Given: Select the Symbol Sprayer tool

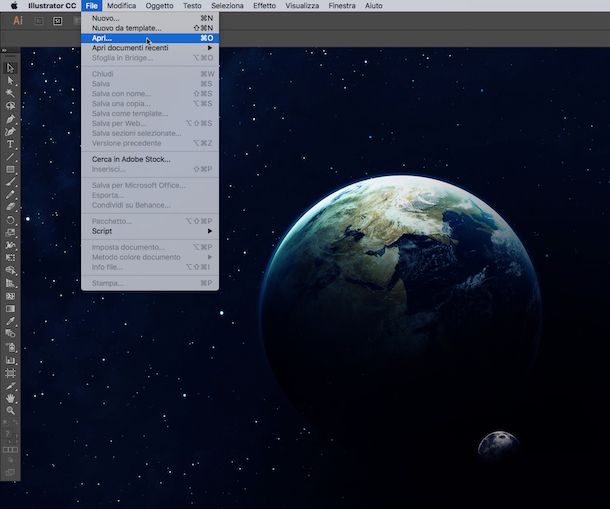Looking at the screenshot, I should [x=10, y=347].
